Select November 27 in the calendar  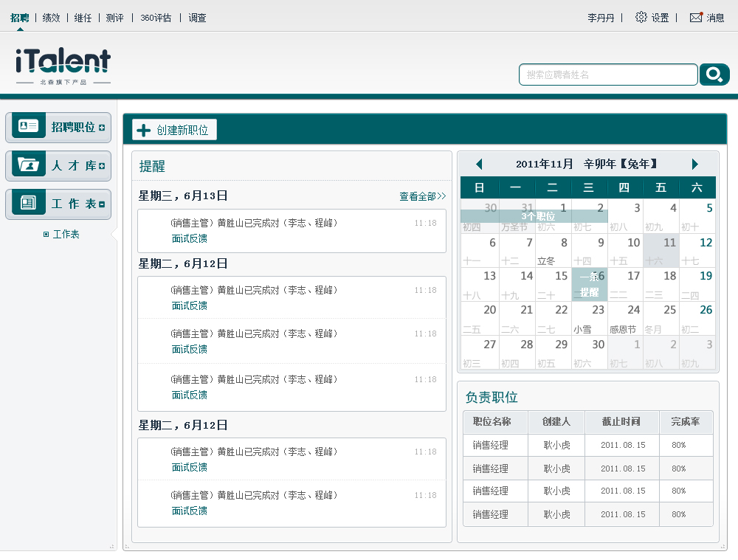(479, 353)
